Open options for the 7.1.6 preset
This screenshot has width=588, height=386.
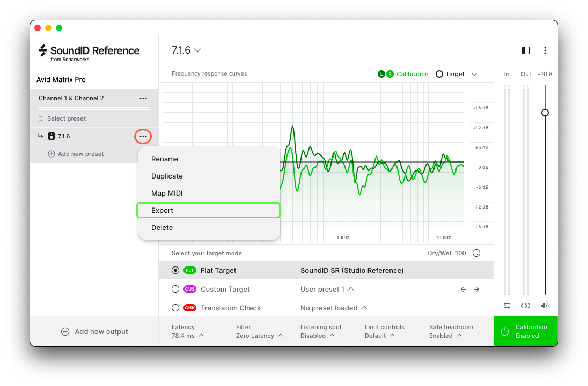143,137
